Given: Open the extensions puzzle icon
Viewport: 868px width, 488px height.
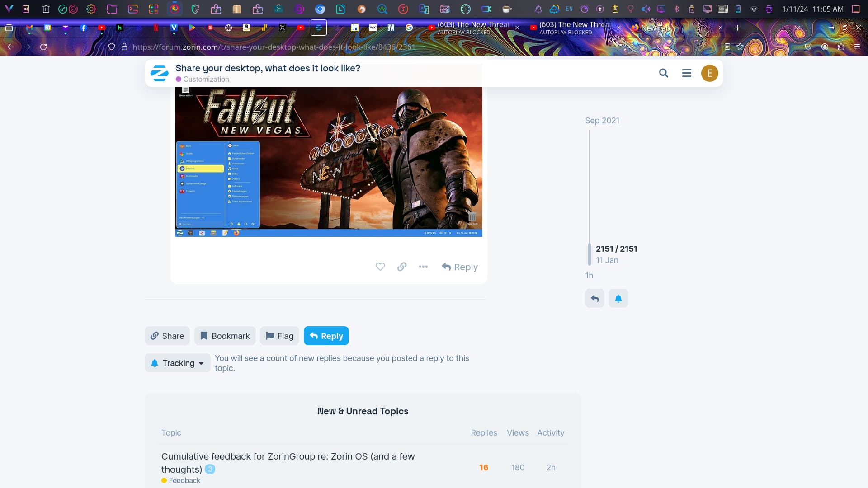Looking at the screenshot, I should [x=841, y=47].
